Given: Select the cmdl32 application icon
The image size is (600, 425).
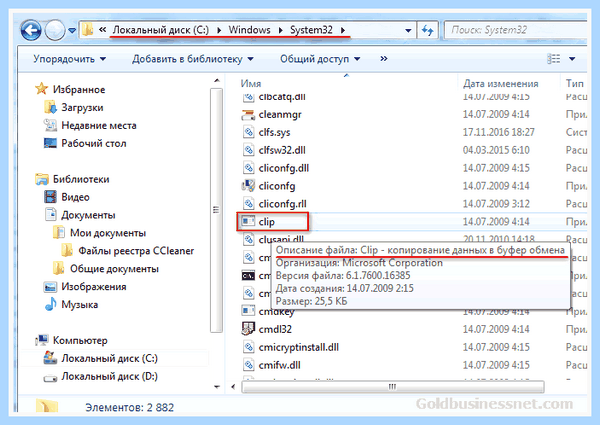Looking at the screenshot, I should click(x=248, y=329).
